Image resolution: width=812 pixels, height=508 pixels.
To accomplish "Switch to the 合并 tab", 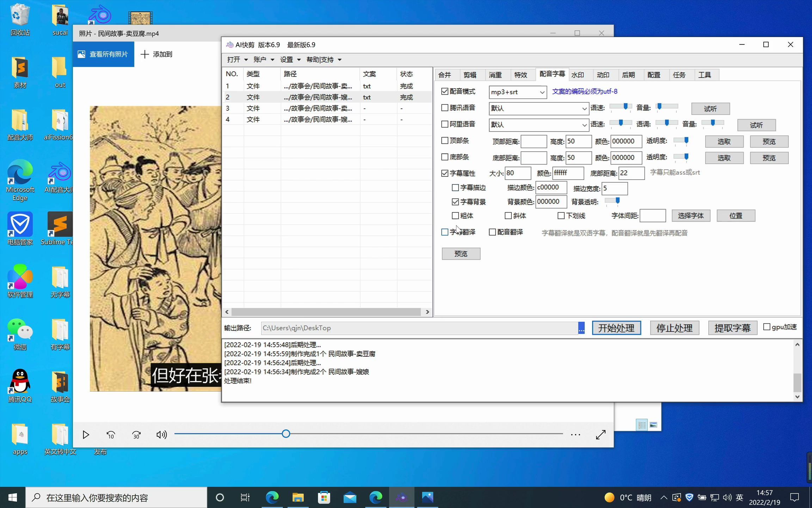I will [445, 75].
